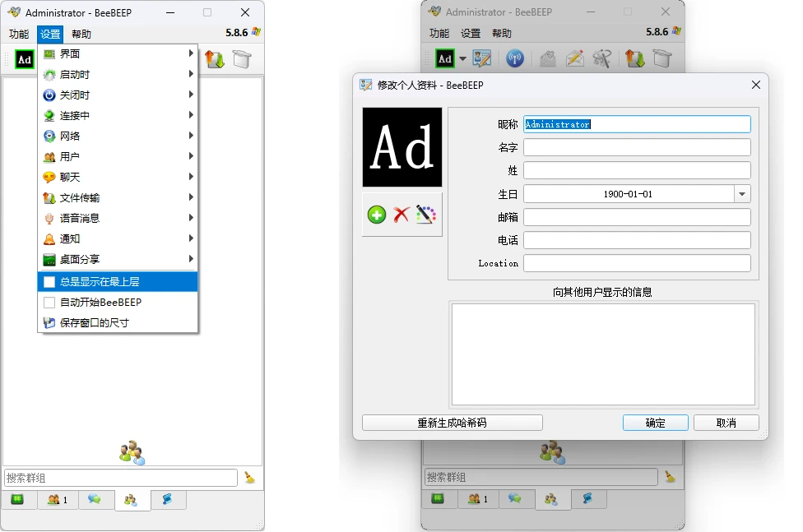Click the broom clear icon beside left search box

click(x=249, y=478)
